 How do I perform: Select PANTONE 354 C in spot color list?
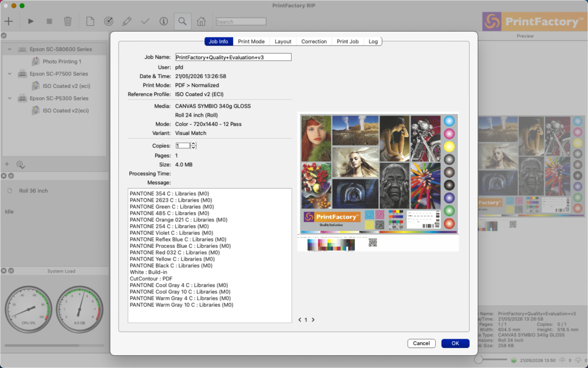tap(169, 194)
